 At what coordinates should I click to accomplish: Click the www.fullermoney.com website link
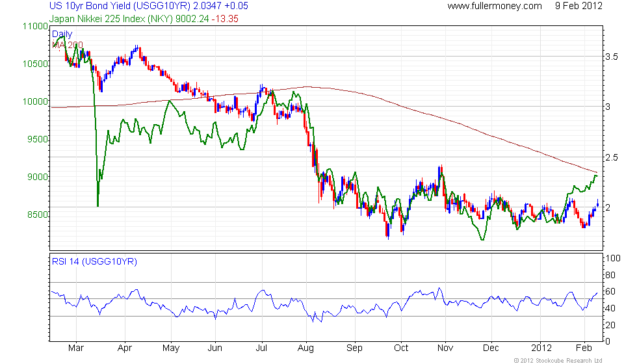494,6
